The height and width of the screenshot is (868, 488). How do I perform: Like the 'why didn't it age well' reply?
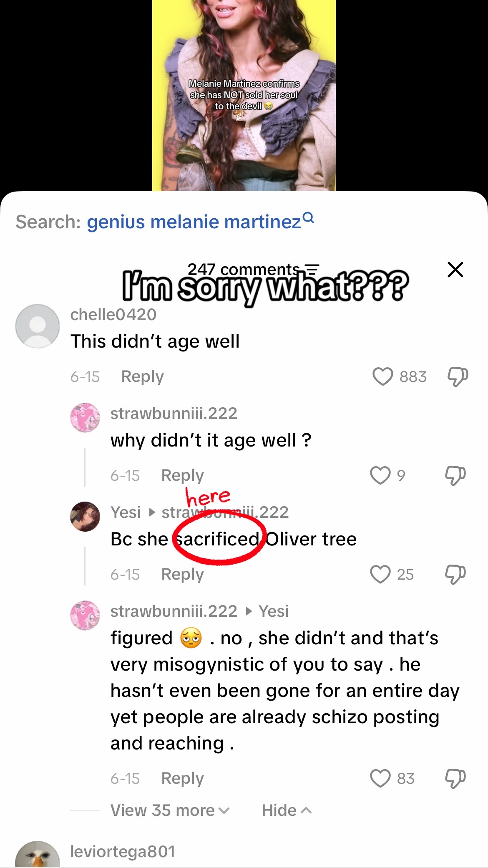(x=380, y=475)
